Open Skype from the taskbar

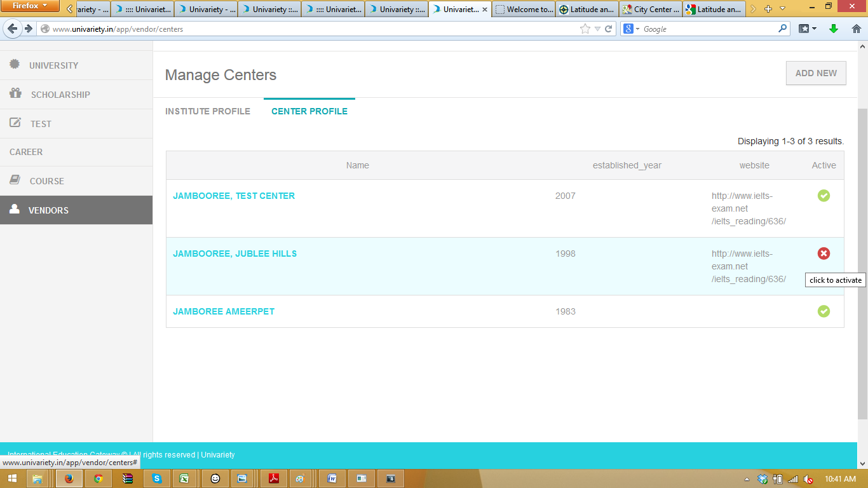(157, 478)
